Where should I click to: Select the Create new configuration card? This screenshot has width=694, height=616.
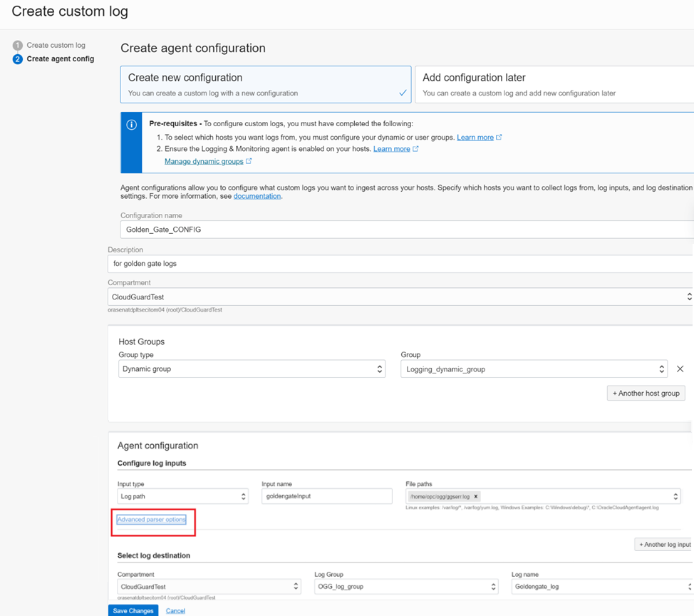pyautogui.click(x=265, y=85)
